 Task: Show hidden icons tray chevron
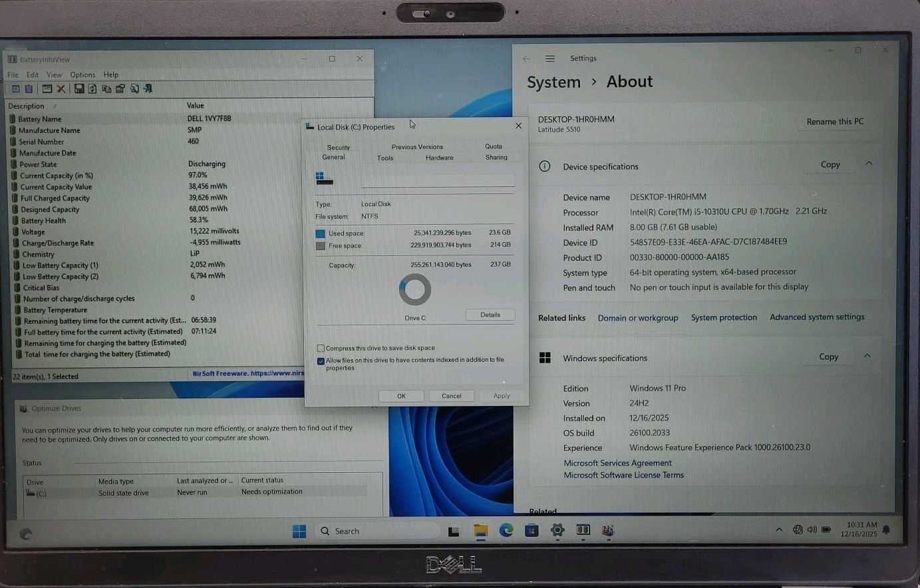click(779, 529)
